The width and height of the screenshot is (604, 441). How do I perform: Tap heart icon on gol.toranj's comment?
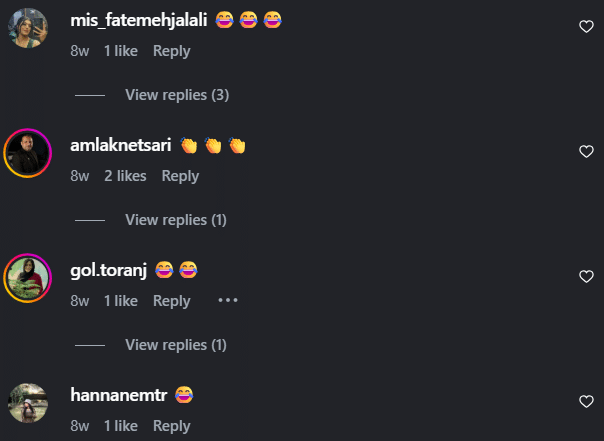click(586, 277)
